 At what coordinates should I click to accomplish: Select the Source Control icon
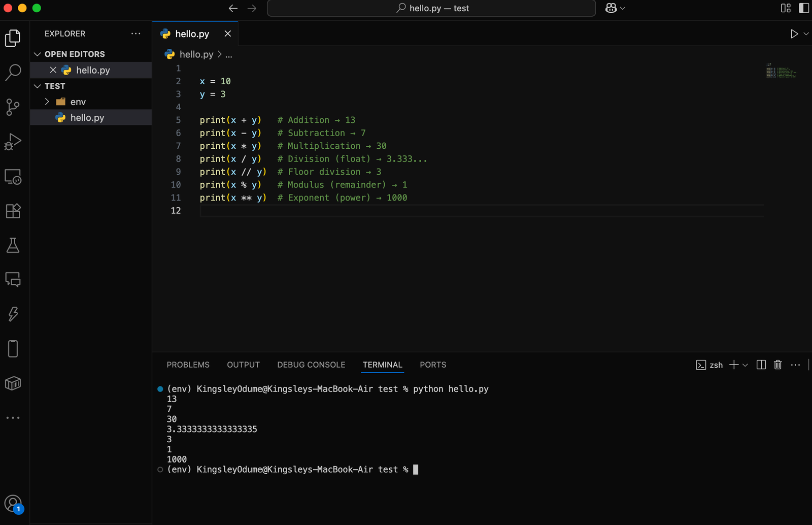coord(13,107)
